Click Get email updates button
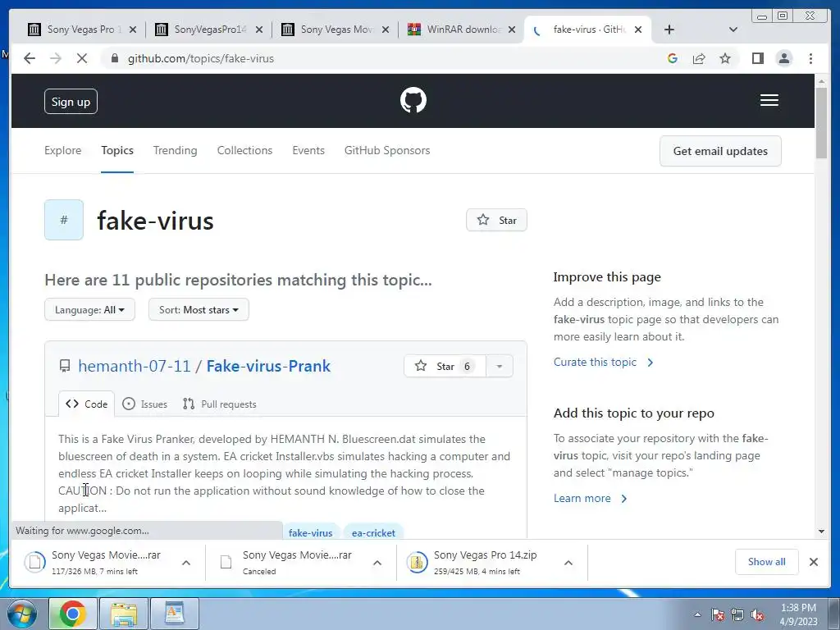840x630 pixels. click(720, 151)
